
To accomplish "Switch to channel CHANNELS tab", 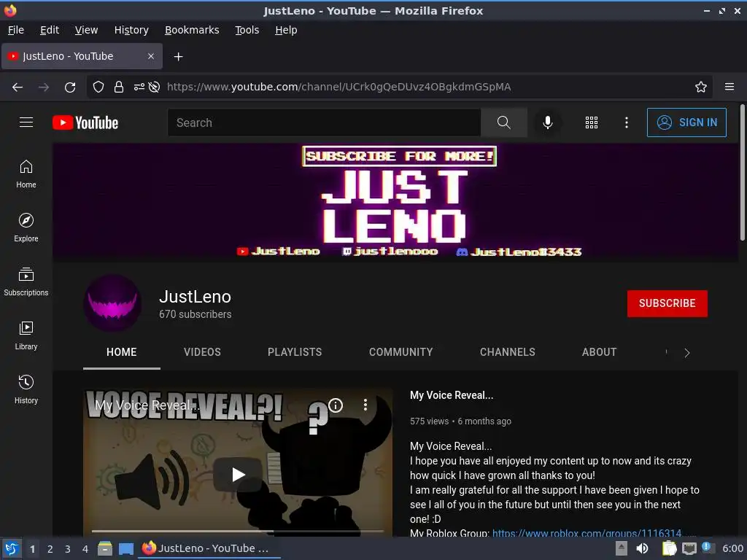I will tap(508, 352).
